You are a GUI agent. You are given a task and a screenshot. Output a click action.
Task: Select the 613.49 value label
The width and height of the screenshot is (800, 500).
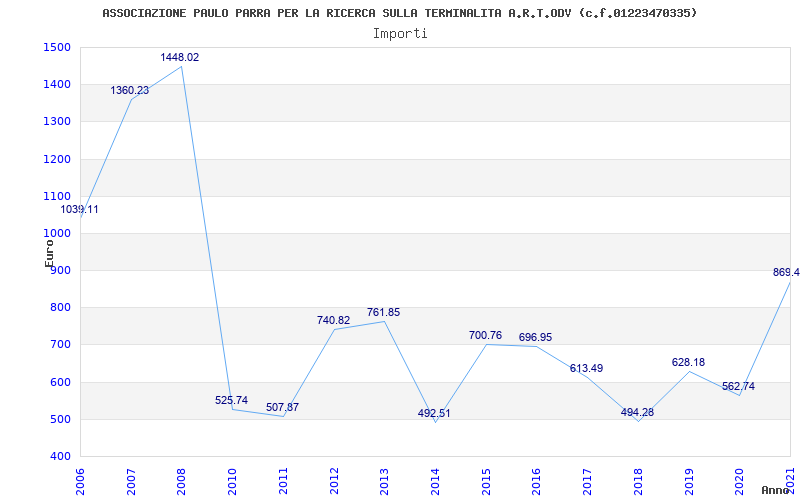pyautogui.click(x=586, y=368)
